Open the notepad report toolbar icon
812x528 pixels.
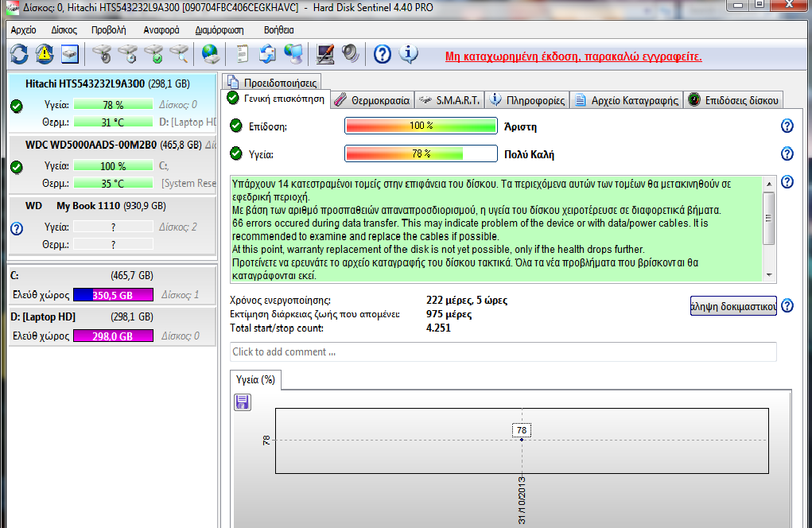242,54
